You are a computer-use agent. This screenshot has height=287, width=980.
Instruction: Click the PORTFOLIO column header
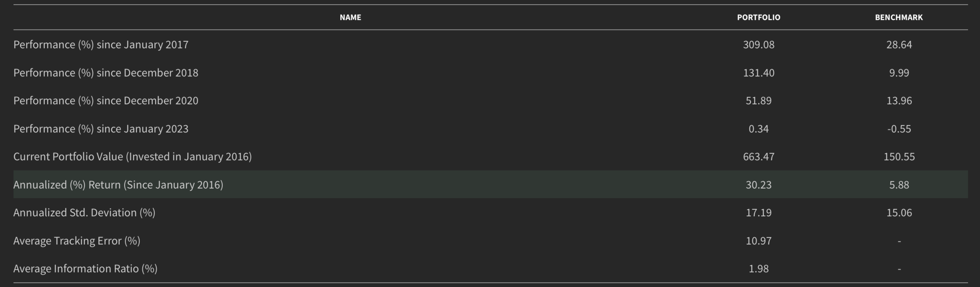[x=758, y=18]
